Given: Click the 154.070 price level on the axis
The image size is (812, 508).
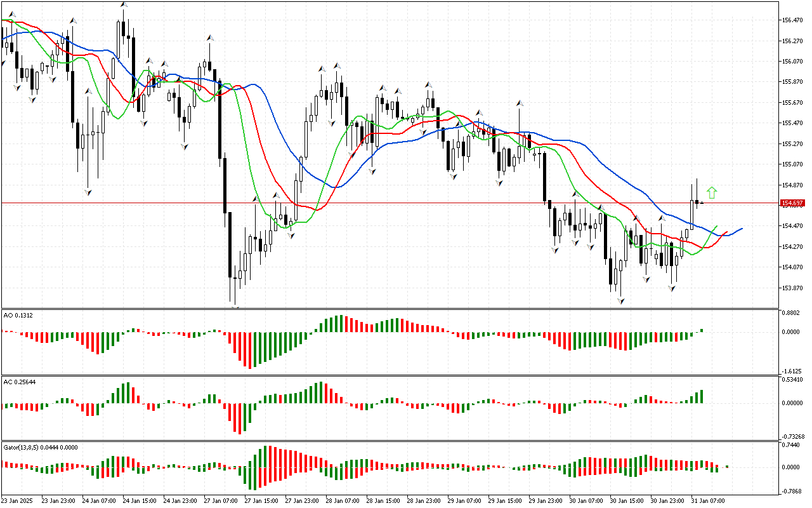Looking at the screenshot, I should (794, 267).
